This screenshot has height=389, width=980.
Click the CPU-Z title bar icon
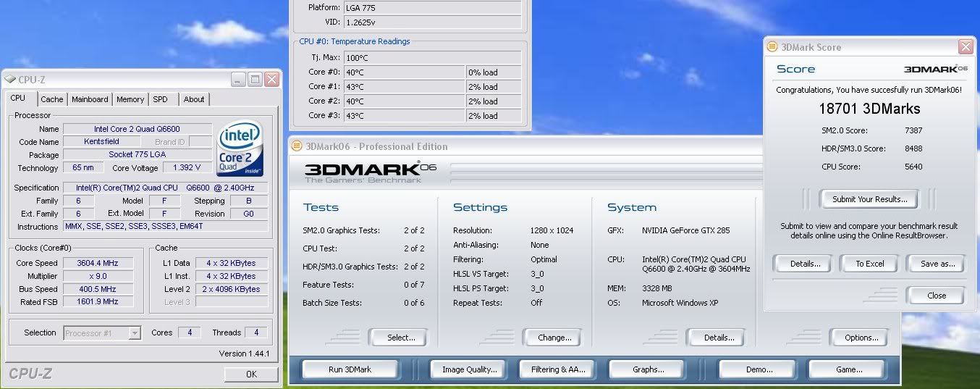click(12, 80)
